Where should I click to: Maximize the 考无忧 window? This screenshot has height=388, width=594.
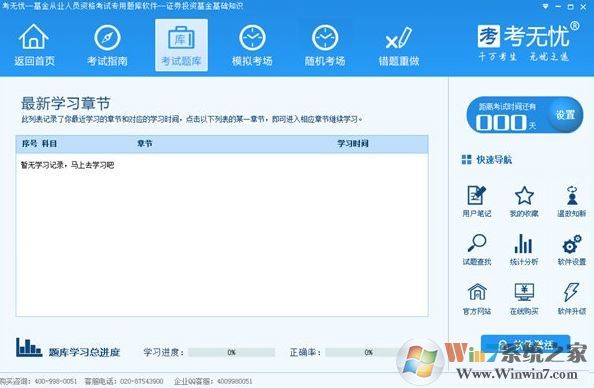click(x=571, y=6)
